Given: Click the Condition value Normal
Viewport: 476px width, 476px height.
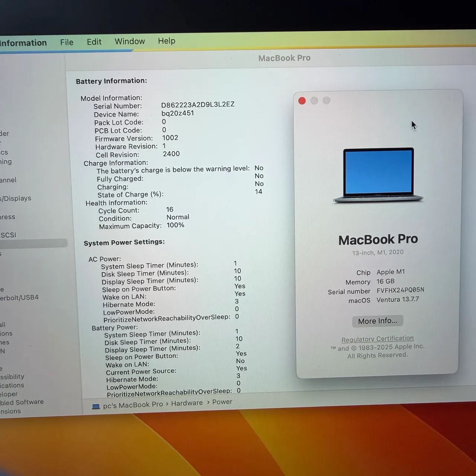Looking at the screenshot, I should pos(178,217).
